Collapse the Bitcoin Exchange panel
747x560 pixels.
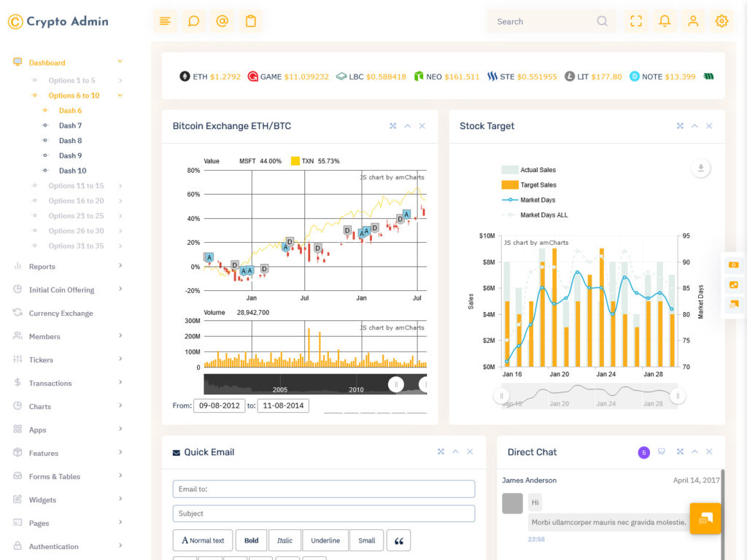[407, 126]
